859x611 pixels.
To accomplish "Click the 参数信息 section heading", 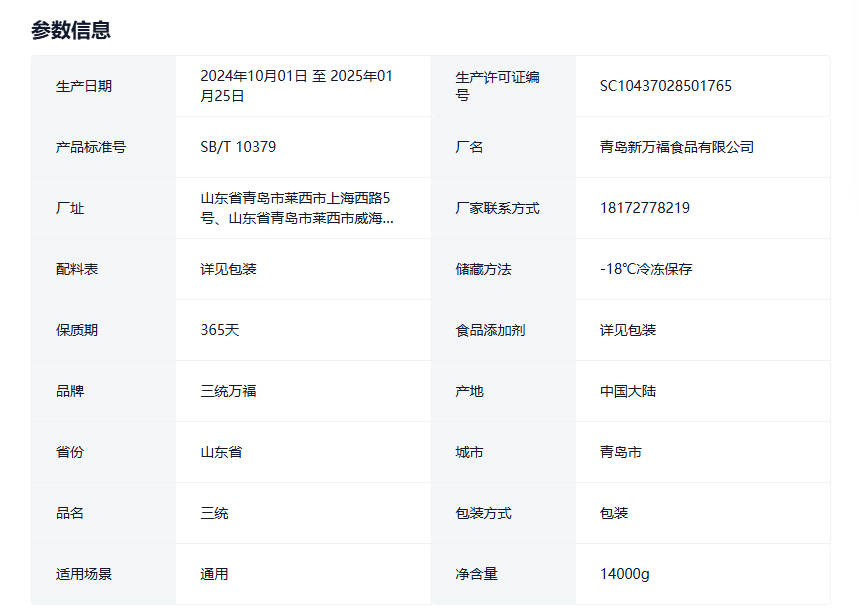I will [x=71, y=30].
